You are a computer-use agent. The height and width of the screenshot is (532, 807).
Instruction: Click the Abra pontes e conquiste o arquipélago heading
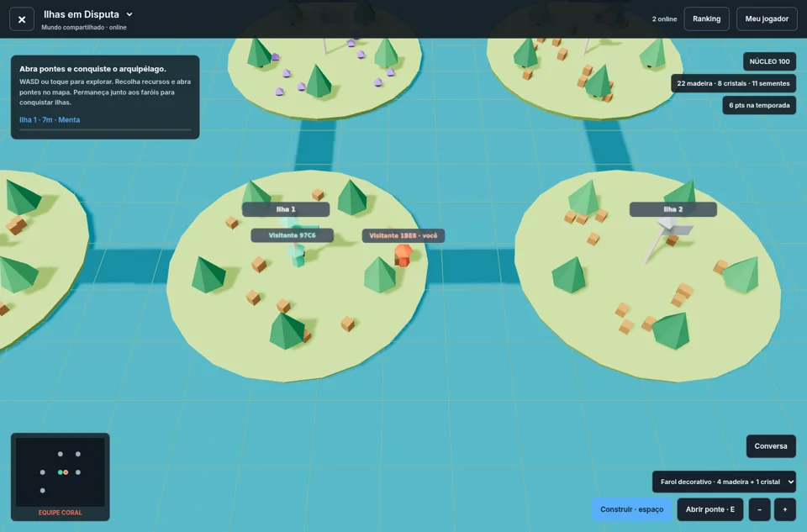pos(92,69)
